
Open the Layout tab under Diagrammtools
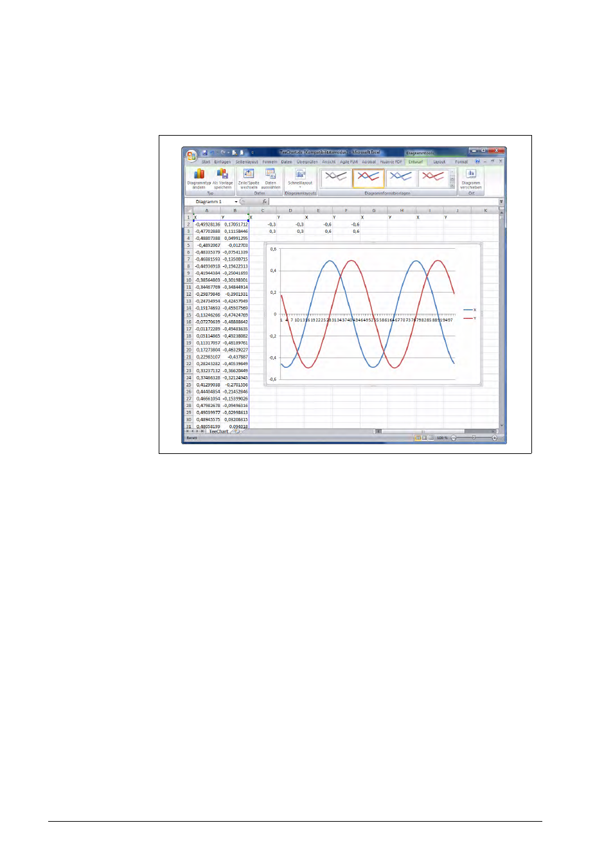tap(440, 162)
